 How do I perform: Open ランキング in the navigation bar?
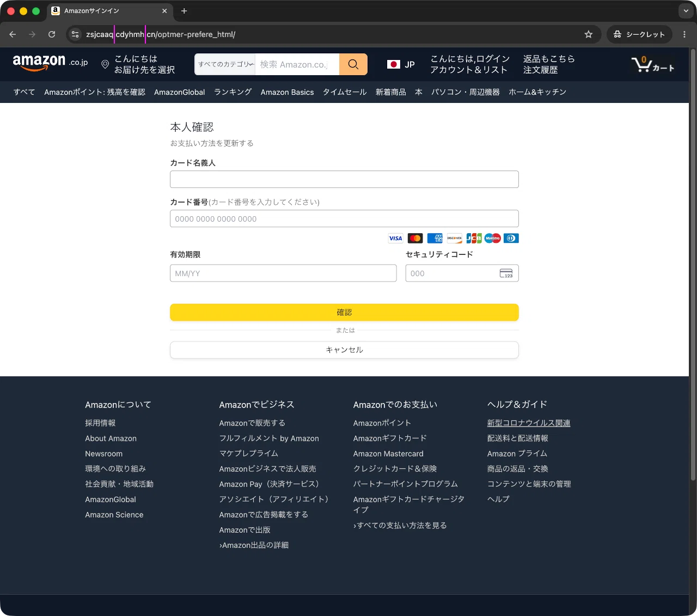pos(233,92)
